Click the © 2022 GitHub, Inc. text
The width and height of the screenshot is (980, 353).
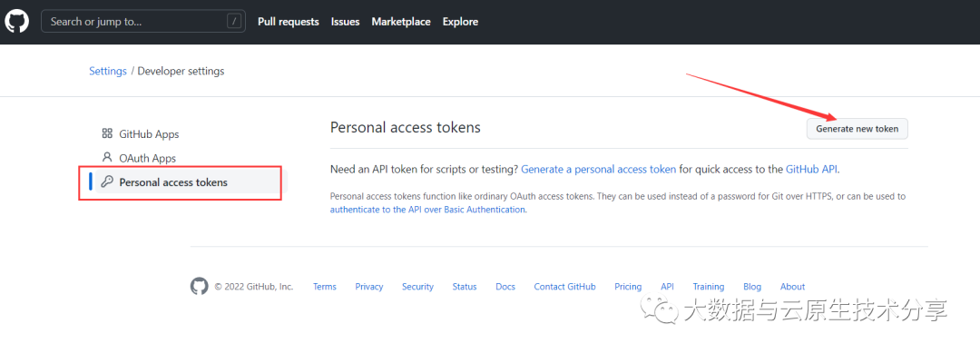(254, 286)
